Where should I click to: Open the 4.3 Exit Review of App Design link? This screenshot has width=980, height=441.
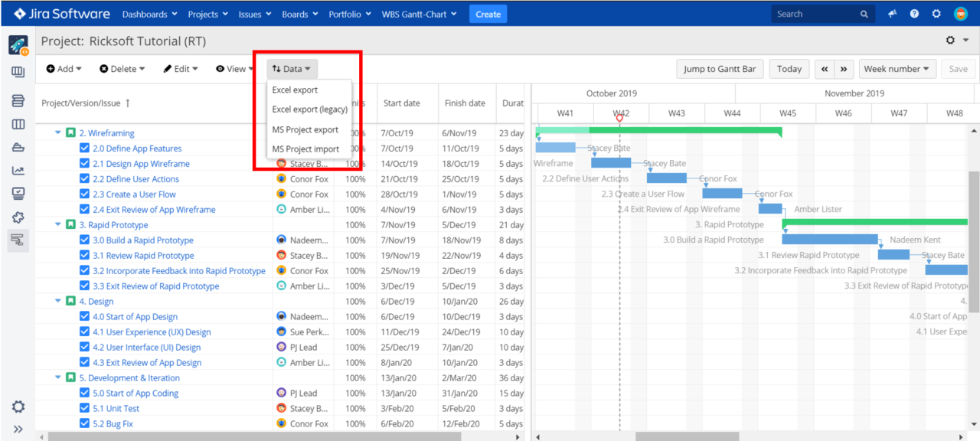147,363
